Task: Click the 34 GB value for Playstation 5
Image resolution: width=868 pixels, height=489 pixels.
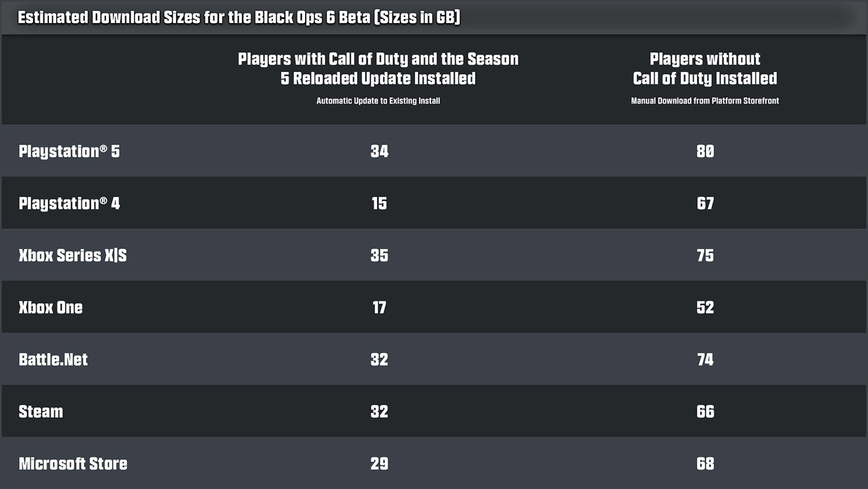Action: point(379,151)
